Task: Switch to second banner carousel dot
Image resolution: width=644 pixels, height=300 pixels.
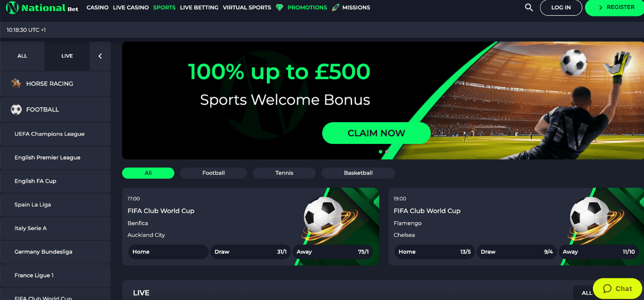Action: pos(387,152)
